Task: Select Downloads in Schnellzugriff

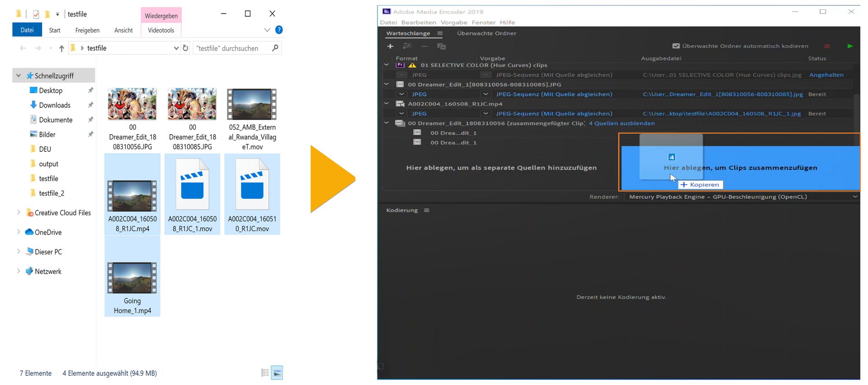Action: click(x=55, y=105)
